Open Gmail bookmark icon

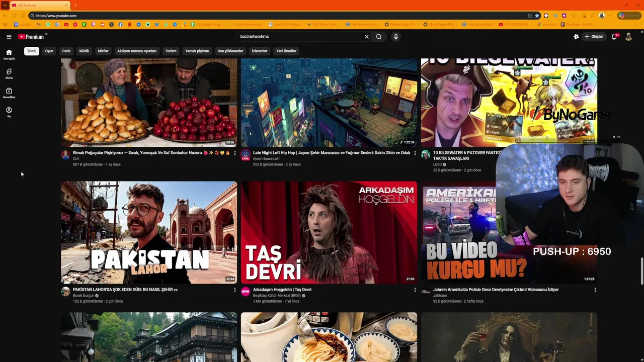pos(39,24)
